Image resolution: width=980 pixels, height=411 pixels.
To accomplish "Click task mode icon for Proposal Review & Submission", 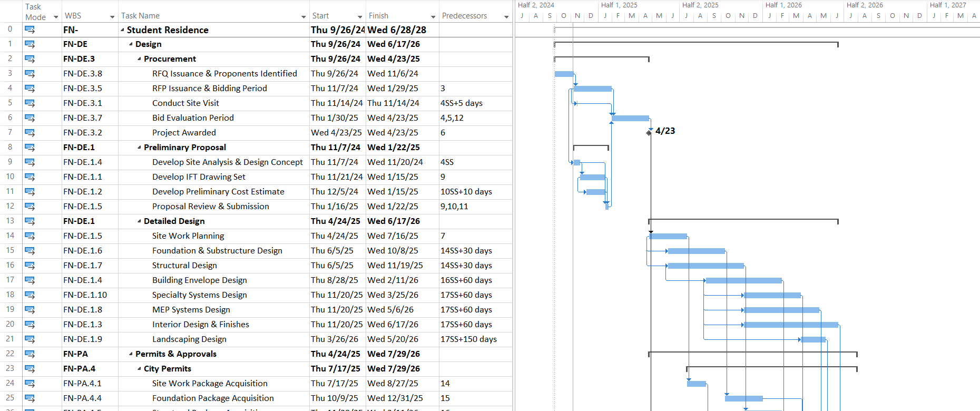I will pos(30,207).
